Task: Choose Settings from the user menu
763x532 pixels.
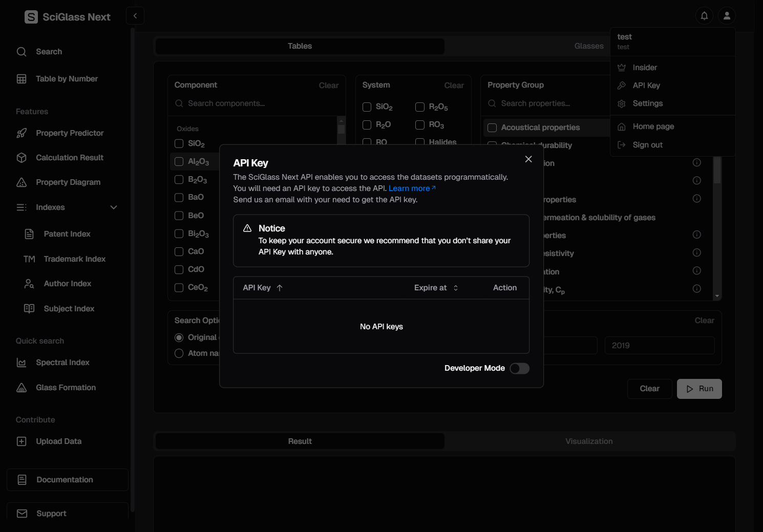Action: (x=647, y=103)
